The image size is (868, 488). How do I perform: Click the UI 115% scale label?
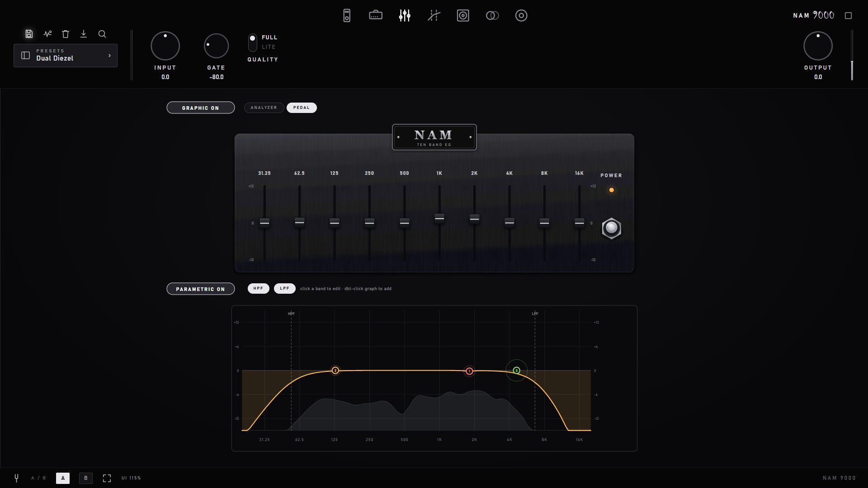click(131, 478)
